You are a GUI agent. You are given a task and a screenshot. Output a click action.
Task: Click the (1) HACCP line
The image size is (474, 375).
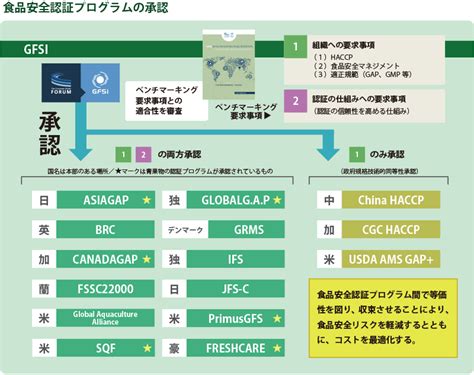pyautogui.click(x=333, y=57)
